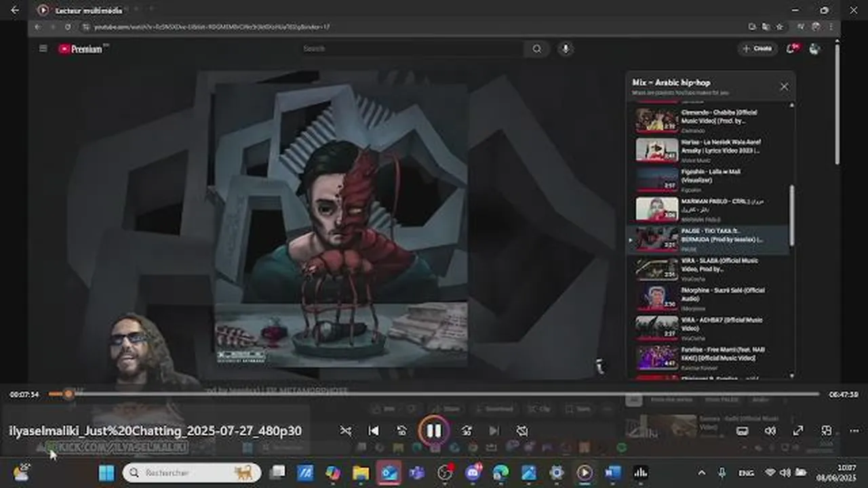Click the microphone icon in the system tray
The image size is (868, 488).
tap(722, 472)
